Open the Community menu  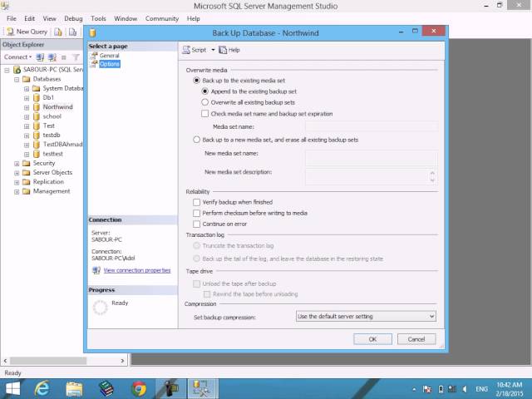(x=162, y=18)
